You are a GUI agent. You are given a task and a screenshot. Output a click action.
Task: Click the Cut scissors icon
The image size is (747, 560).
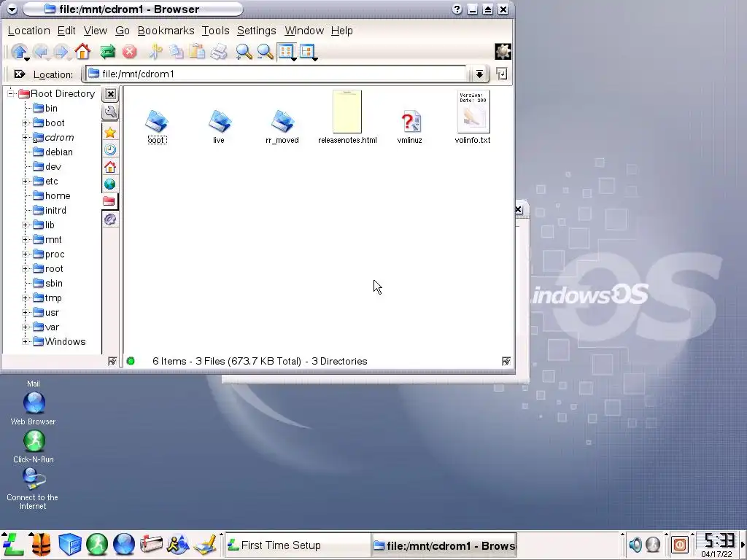point(155,52)
